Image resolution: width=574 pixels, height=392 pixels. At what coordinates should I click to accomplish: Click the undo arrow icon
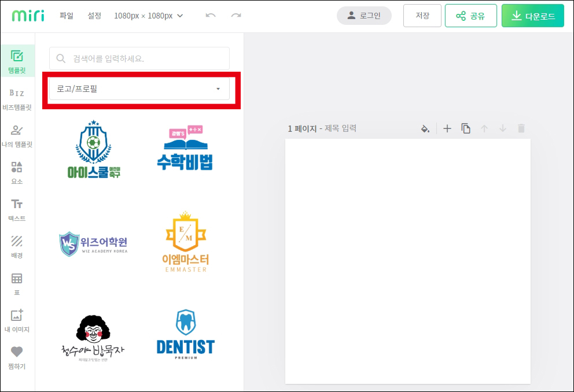coord(211,16)
